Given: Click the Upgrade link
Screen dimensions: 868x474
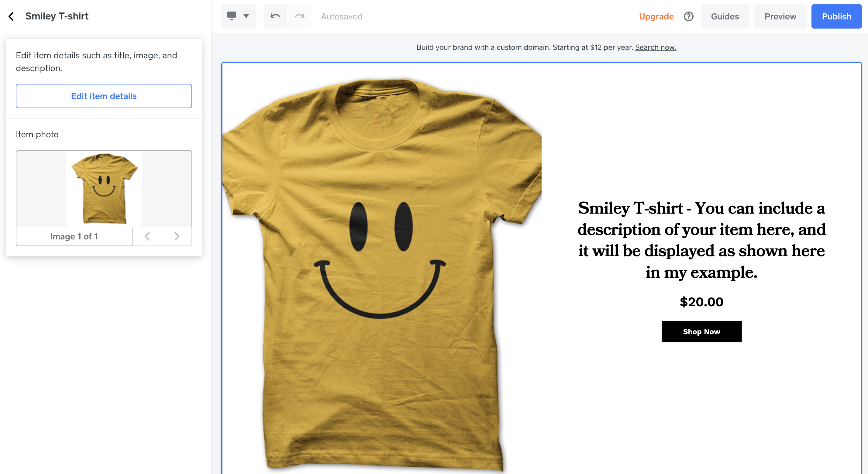Looking at the screenshot, I should click(656, 16).
